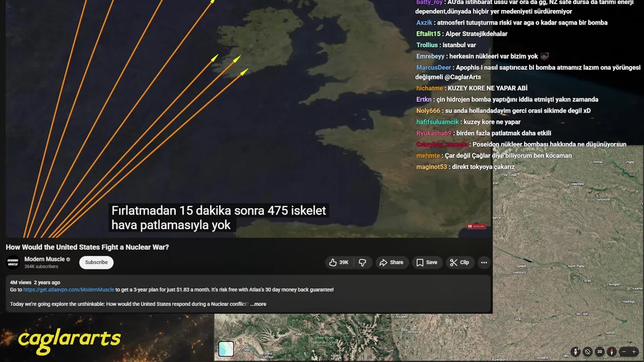Viewport: 644px width, 362px height.
Task: Select chat user Noly666
Action: pos(428,111)
